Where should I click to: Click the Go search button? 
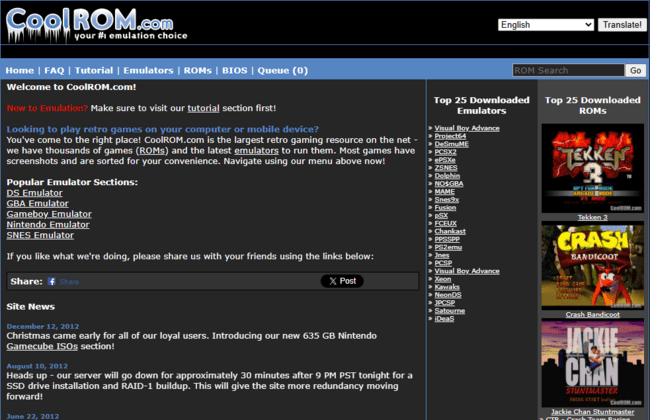[634, 70]
